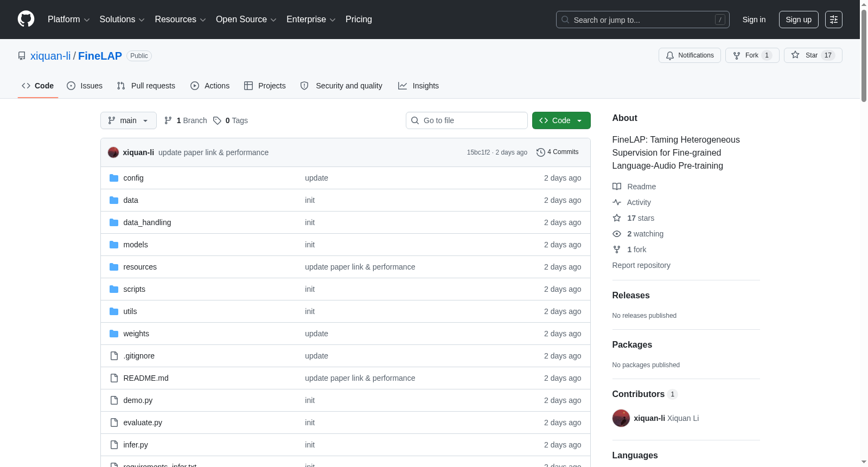868x467 pixels.
Task: Open the README.md file
Action: click(146, 378)
